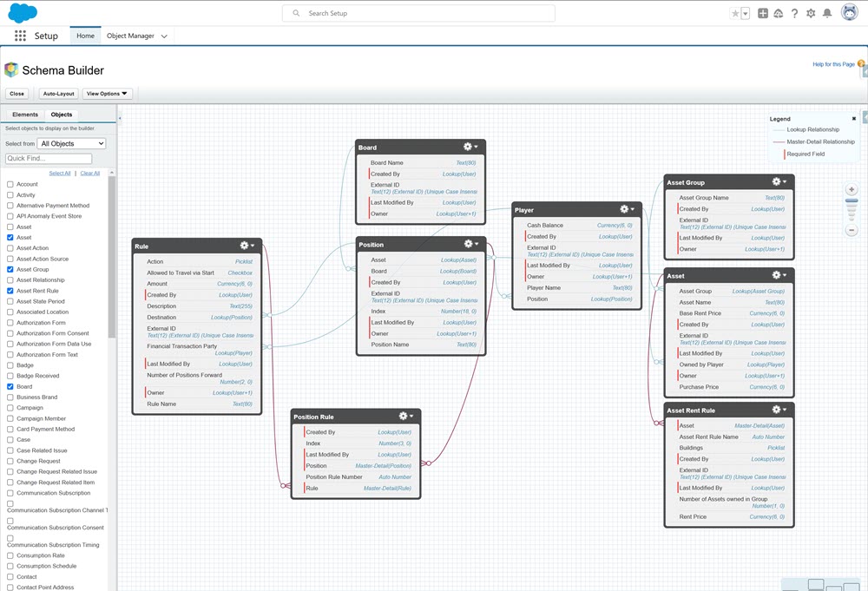Select the Cash Balance field in Player

pos(578,226)
